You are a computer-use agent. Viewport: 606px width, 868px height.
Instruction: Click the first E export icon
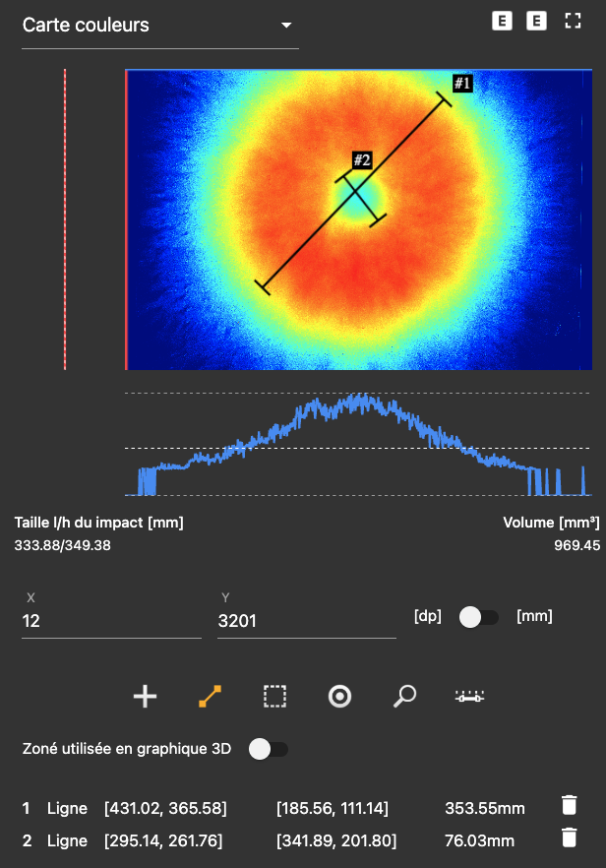click(502, 21)
